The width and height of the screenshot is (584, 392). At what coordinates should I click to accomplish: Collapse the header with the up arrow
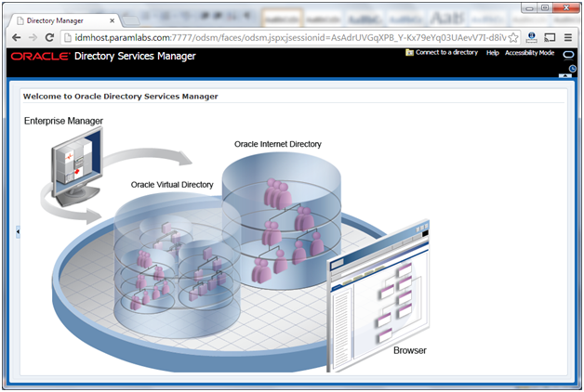click(x=565, y=75)
